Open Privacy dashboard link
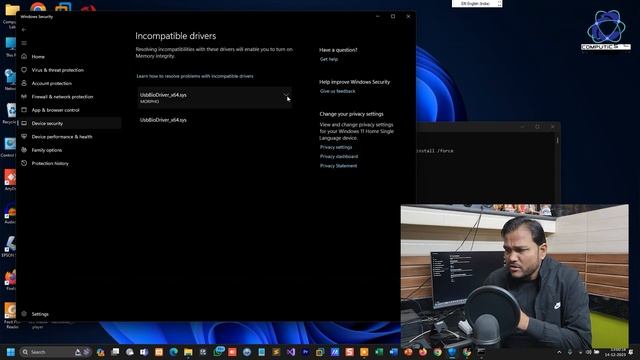640x360 pixels. point(339,157)
